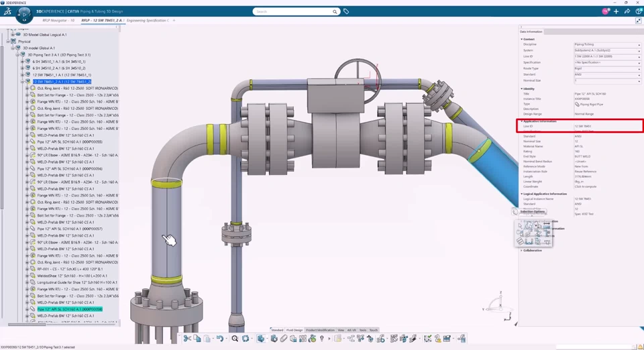Switch to Touch toolbar tab
This screenshot has width=644, height=350.
(x=374, y=330)
